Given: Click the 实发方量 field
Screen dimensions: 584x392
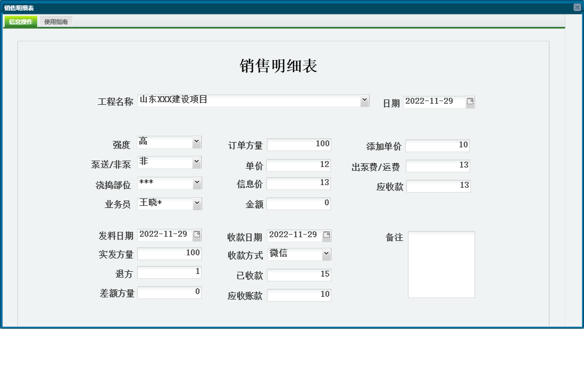Looking at the screenshot, I should (169, 254).
